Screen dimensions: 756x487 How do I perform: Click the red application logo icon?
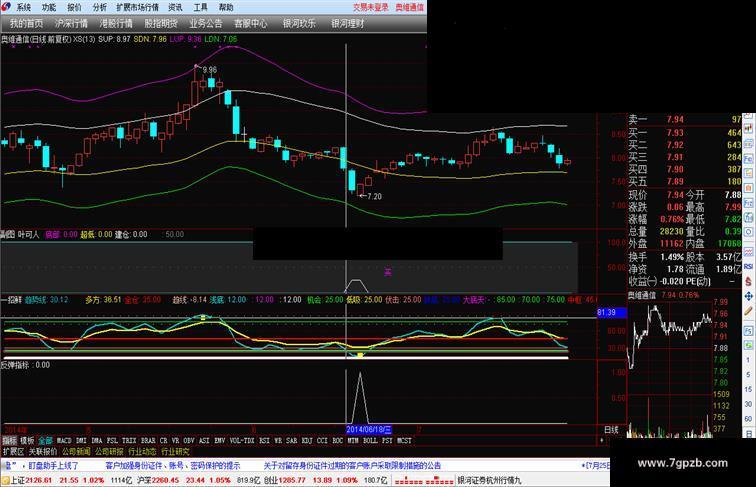pyautogui.click(x=6, y=7)
